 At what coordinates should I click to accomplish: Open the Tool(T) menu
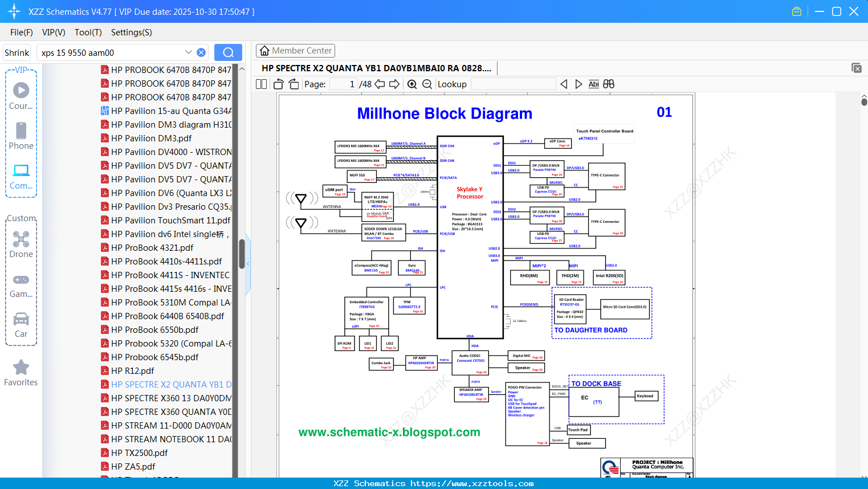88,32
